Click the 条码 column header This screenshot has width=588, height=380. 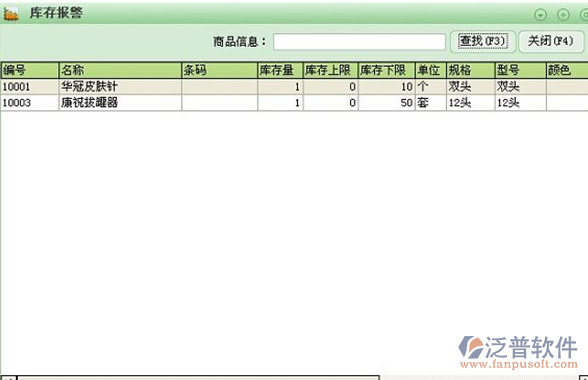(220, 70)
